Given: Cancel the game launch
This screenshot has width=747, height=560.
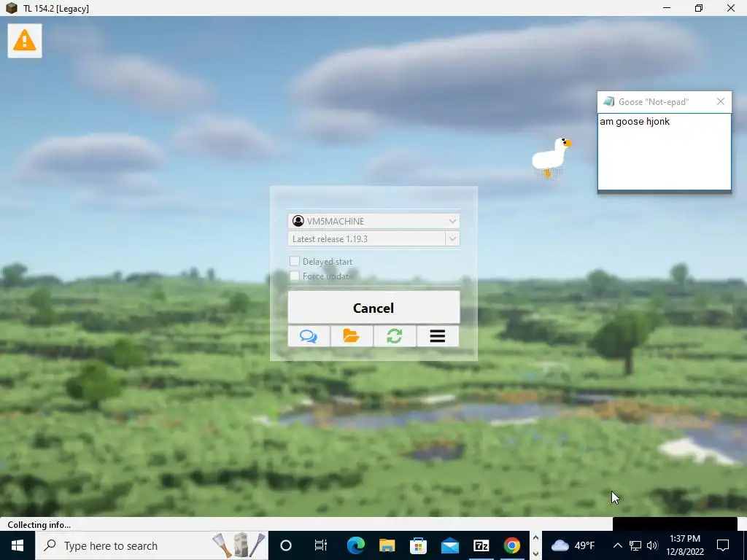Looking at the screenshot, I should click(x=373, y=308).
